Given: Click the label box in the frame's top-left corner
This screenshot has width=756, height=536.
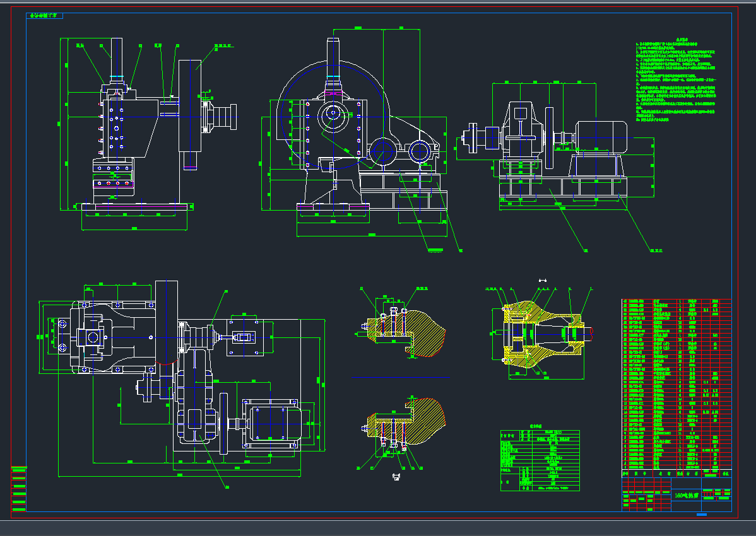Looking at the screenshot, I should coord(45,15).
